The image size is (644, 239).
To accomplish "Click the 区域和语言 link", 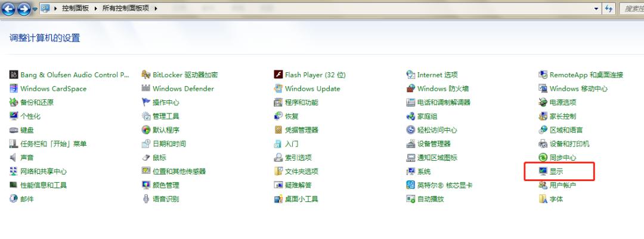I will 566,130.
